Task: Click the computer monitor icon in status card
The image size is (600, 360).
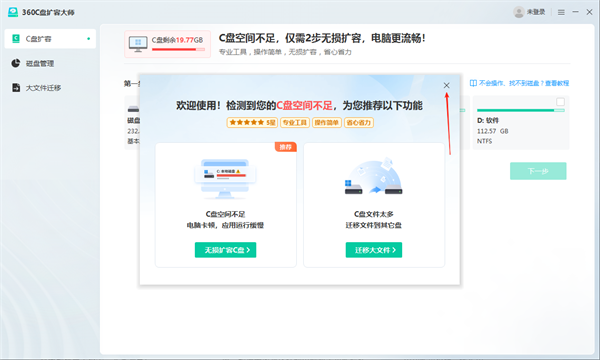Action: tap(138, 44)
